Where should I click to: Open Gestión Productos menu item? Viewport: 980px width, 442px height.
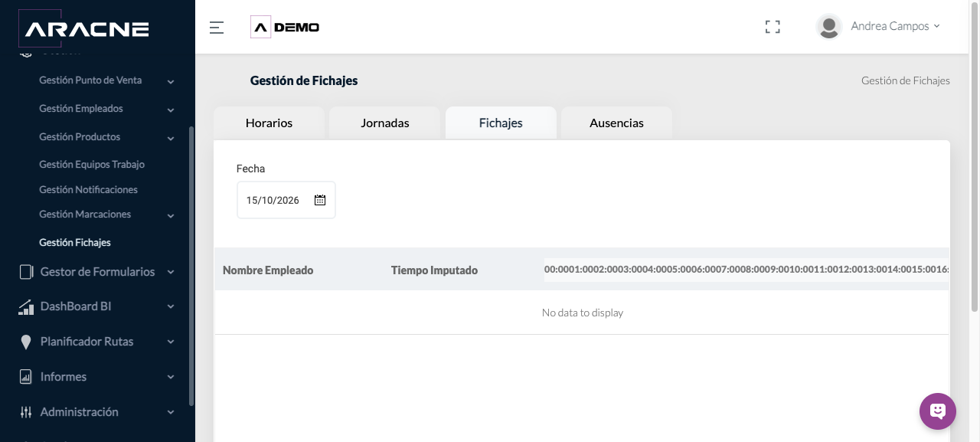pyautogui.click(x=80, y=137)
